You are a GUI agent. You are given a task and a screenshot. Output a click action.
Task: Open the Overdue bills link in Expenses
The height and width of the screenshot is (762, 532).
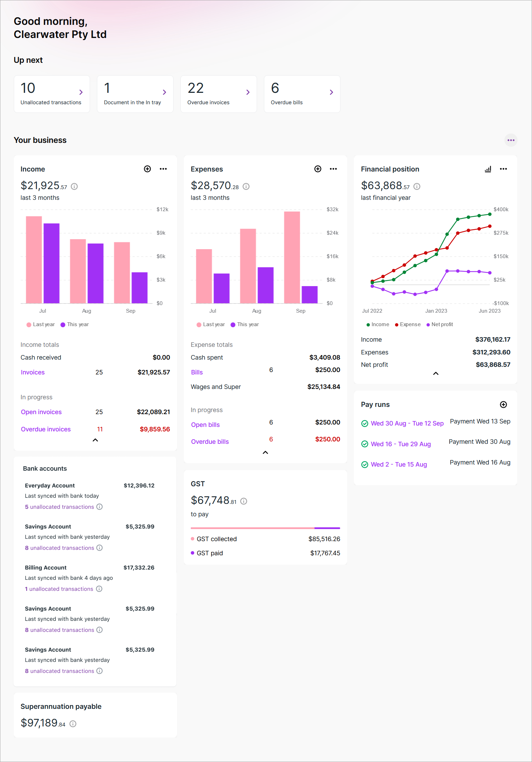(210, 442)
